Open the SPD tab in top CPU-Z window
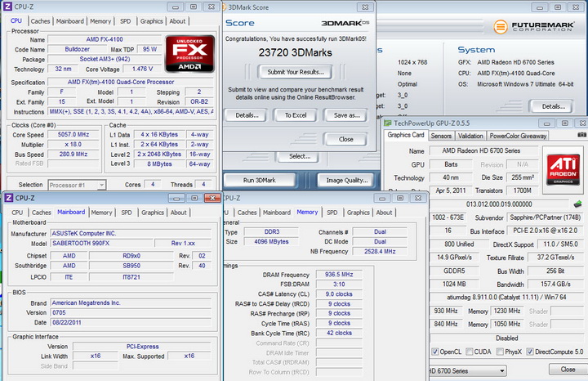 tap(125, 21)
